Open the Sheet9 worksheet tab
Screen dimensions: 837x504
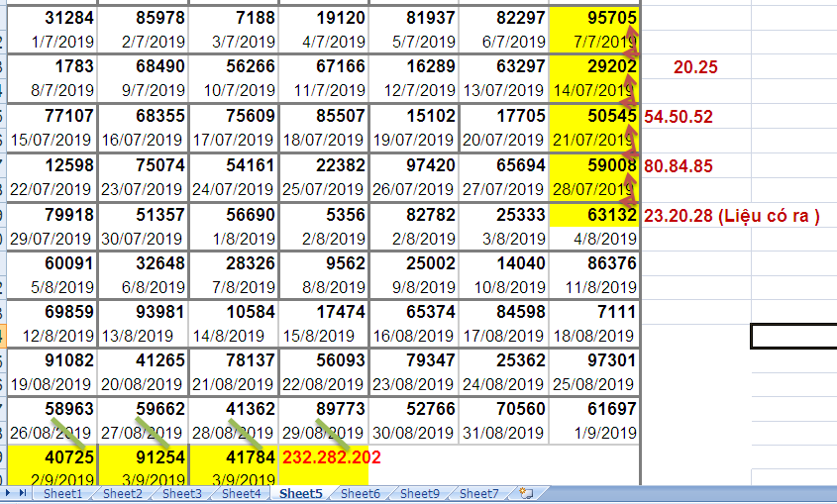[x=419, y=493]
